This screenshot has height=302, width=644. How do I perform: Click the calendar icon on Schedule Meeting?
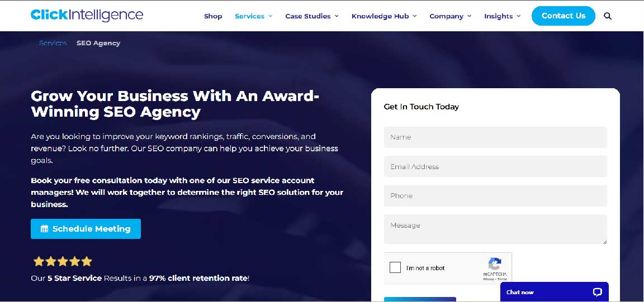[45, 229]
